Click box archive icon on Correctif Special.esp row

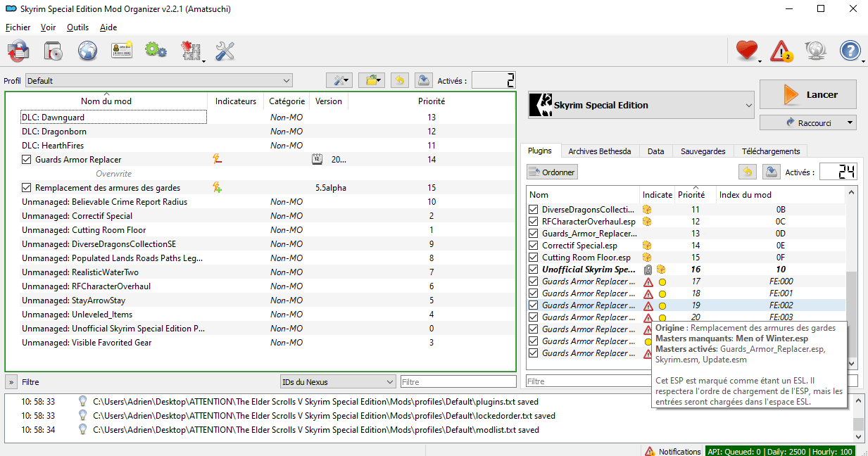[647, 246]
